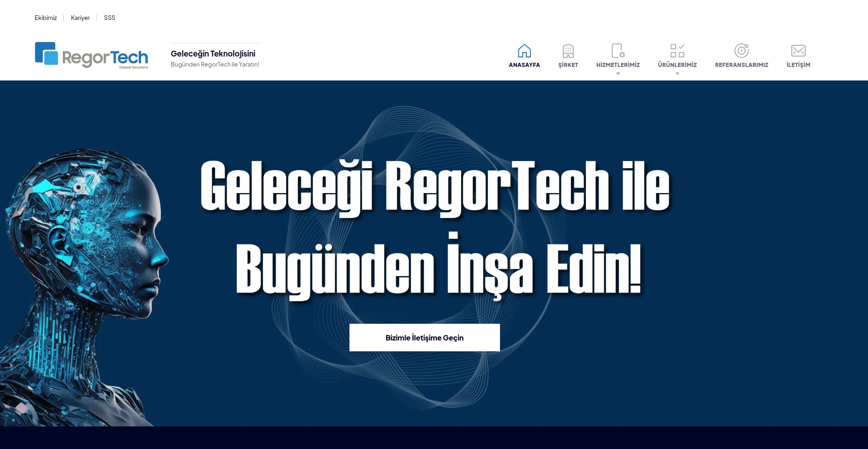868x449 pixels.
Task: Click the Ekibimiz link
Action: coord(46,18)
